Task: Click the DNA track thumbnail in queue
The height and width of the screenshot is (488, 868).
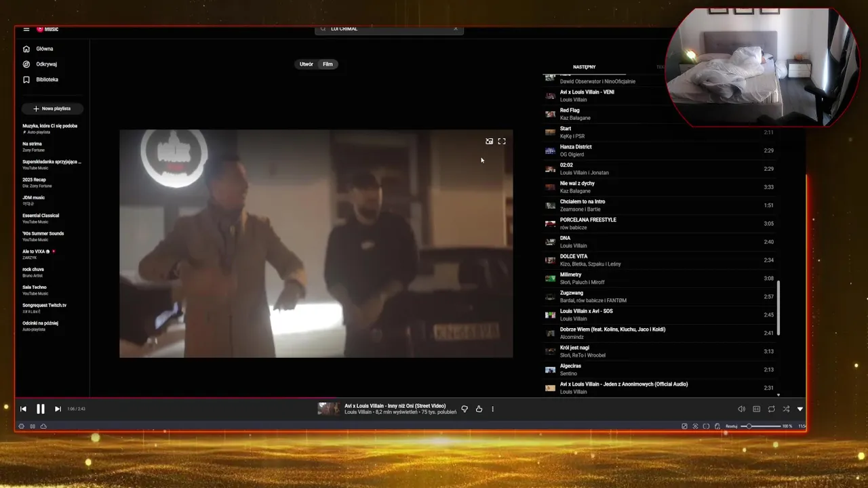Action: tap(550, 242)
